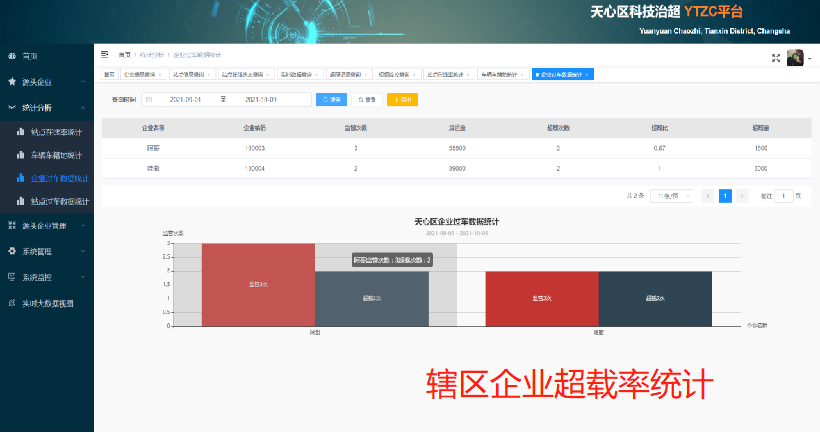Click the home dashboard icon in sidebar
This screenshot has height=433, width=820.
tap(12, 56)
